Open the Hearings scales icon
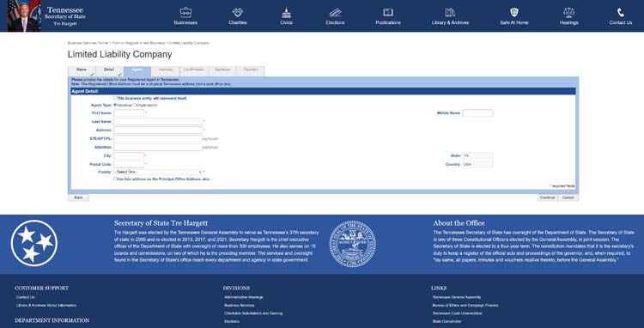644x328 pixels. point(568,12)
